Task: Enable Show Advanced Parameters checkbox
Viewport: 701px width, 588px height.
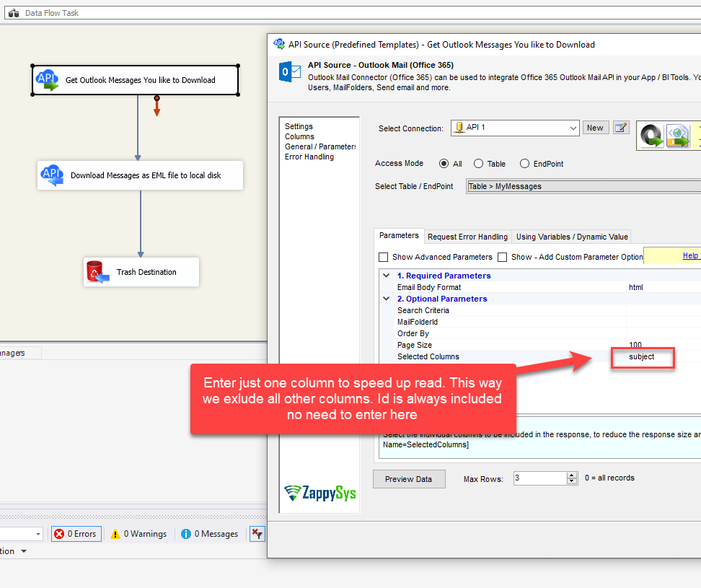Action: click(383, 257)
